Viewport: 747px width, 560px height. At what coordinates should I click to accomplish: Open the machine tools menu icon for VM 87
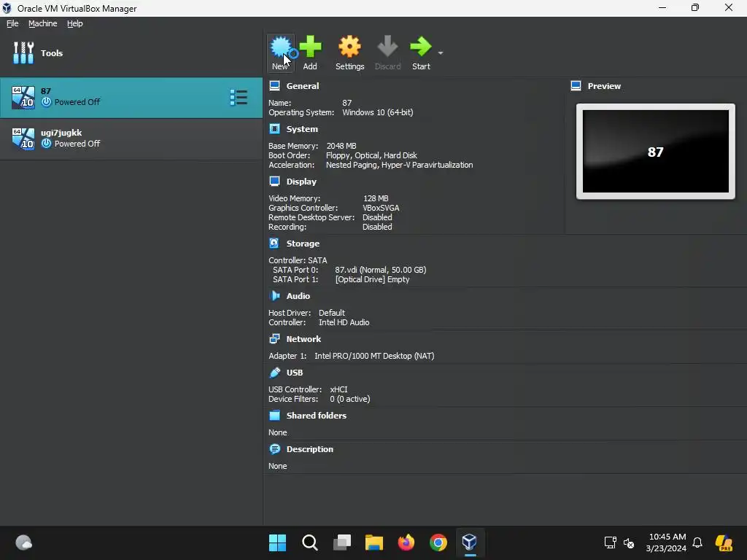(x=239, y=97)
